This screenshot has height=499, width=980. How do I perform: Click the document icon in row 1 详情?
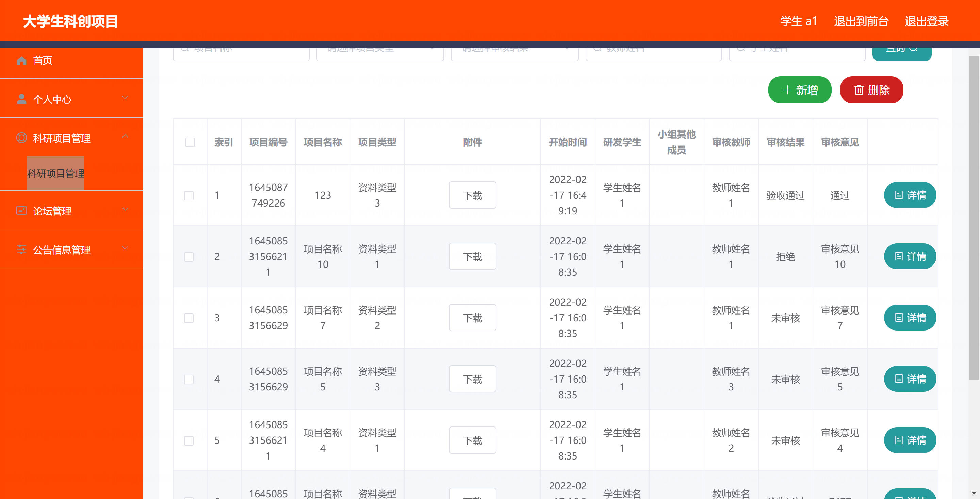(899, 195)
